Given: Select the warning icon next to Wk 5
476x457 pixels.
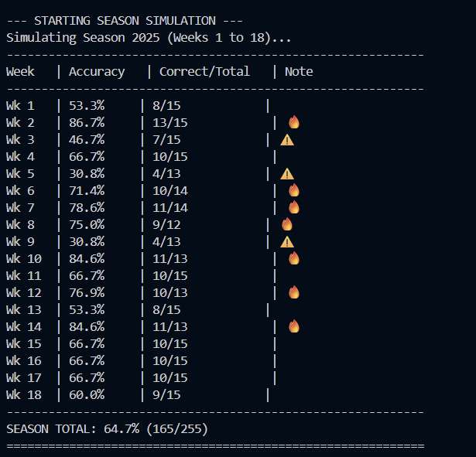Looking at the screenshot, I should [287, 174].
